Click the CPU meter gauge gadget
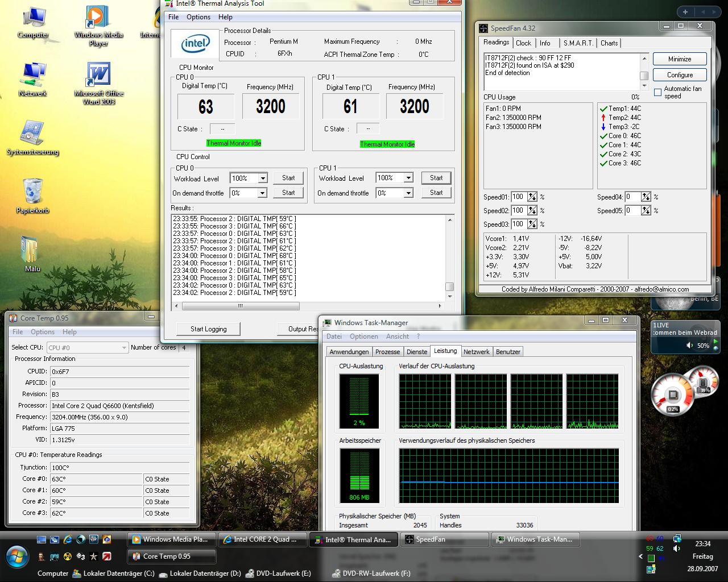Screen dimensions: 728x582 click(x=673, y=395)
